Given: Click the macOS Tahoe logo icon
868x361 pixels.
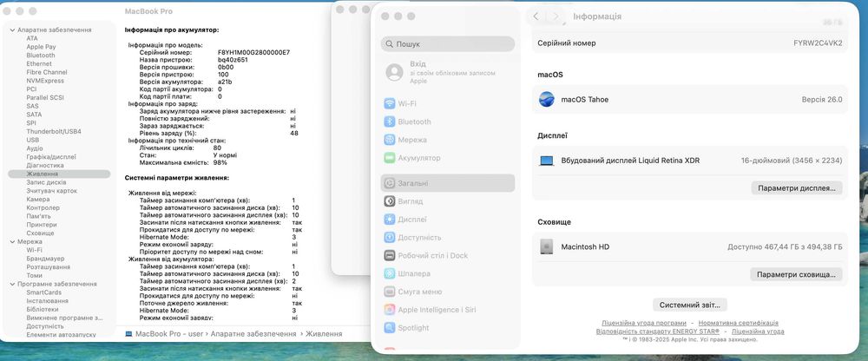Looking at the screenshot, I should (x=546, y=100).
